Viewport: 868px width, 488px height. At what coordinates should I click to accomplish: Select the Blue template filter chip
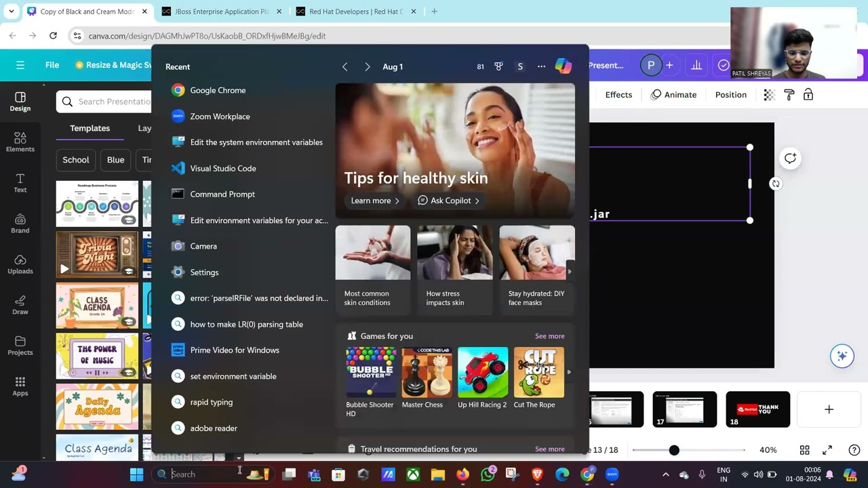115,160
